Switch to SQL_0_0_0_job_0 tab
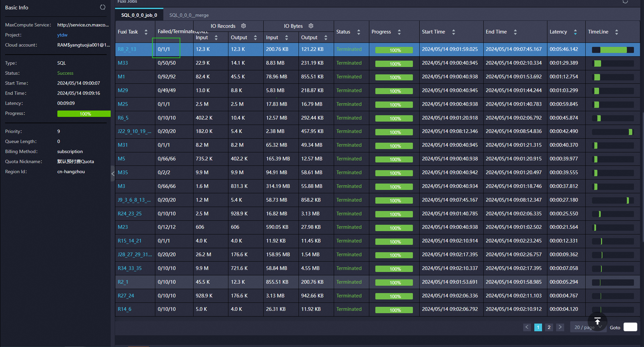The width and height of the screenshot is (644, 347). [x=139, y=15]
